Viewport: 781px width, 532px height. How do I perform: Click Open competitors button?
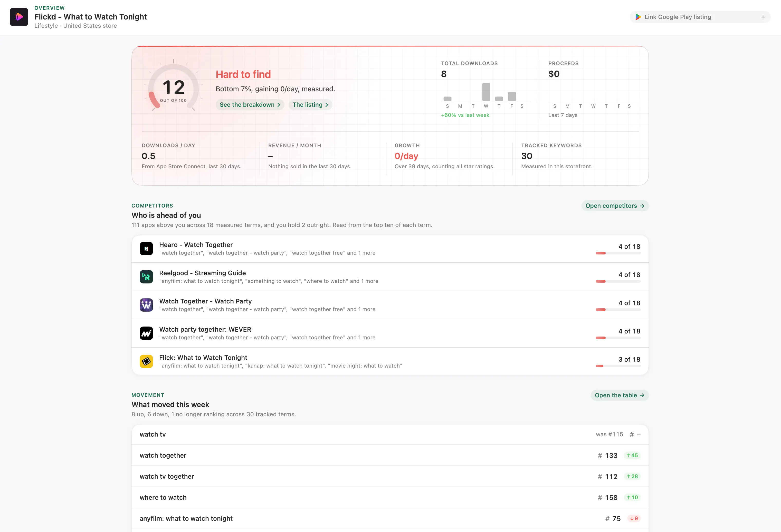click(615, 206)
